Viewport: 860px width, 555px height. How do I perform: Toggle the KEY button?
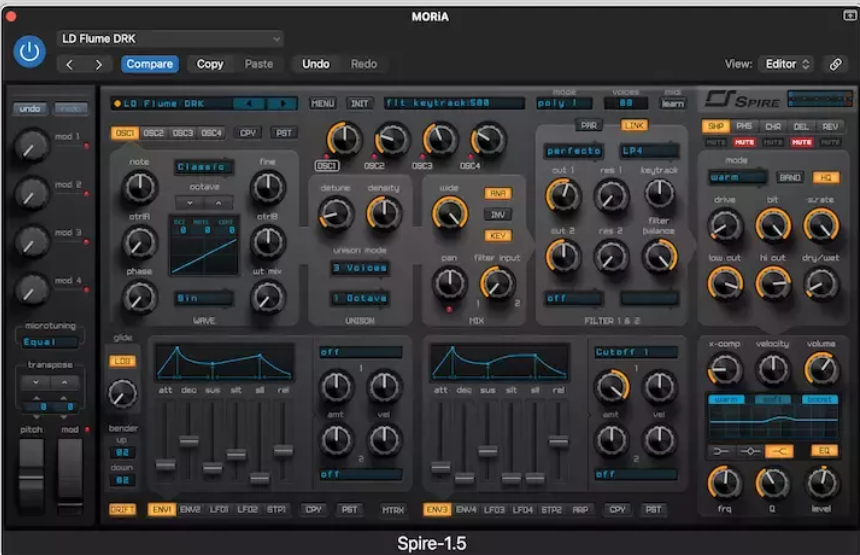[x=497, y=236]
